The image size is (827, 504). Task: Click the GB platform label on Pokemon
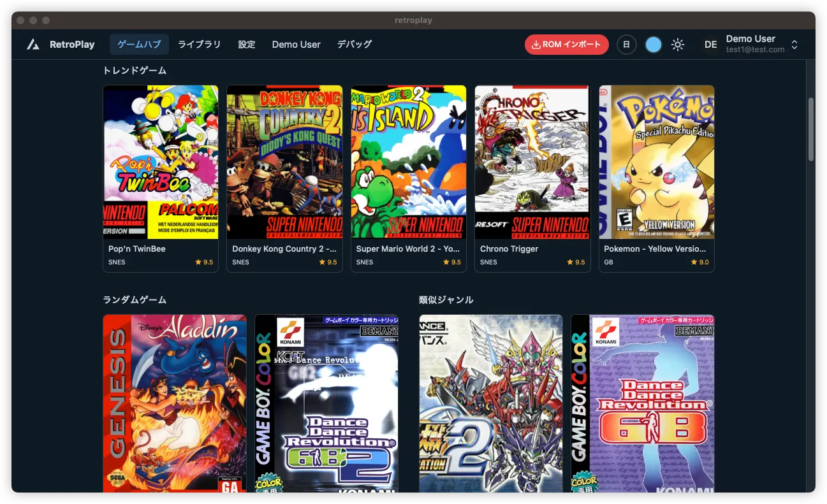[608, 262]
